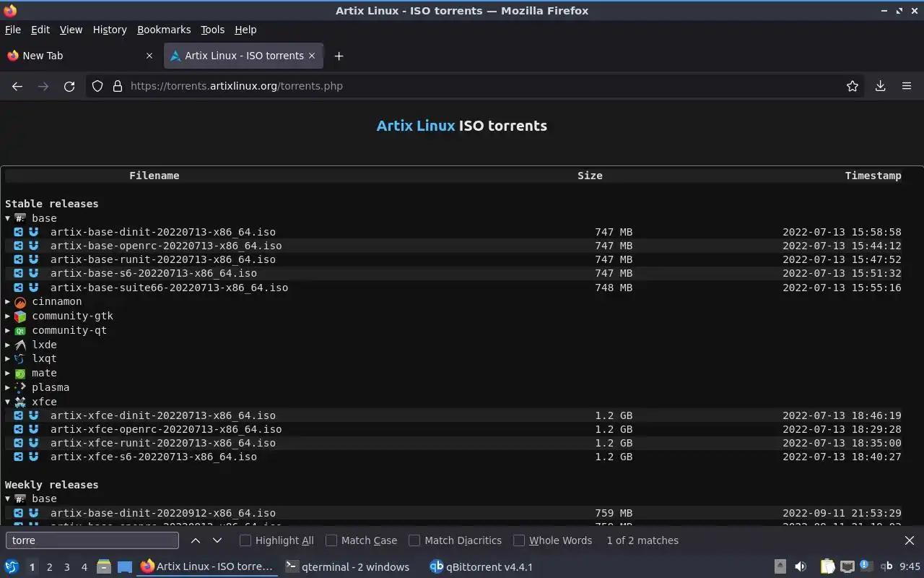Switch to the New Tab tab
The image size is (924, 578).
click(79, 56)
